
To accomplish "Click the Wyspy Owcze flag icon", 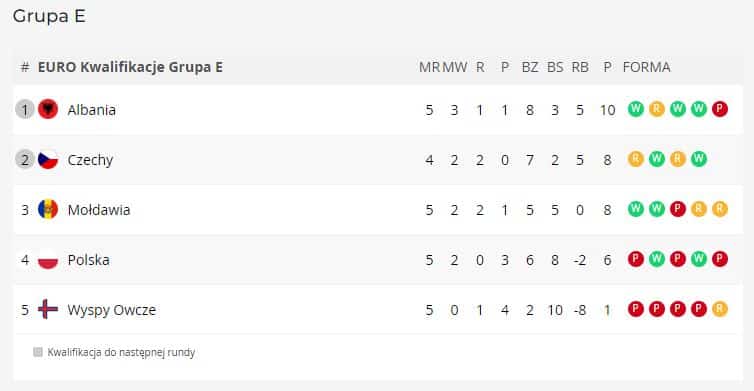I will [48, 310].
